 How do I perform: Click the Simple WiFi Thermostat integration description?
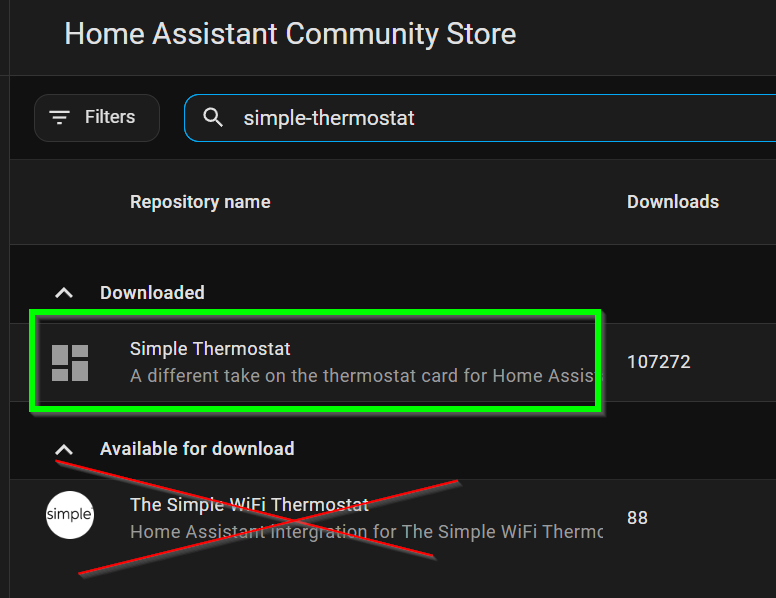[x=366, y=532]
